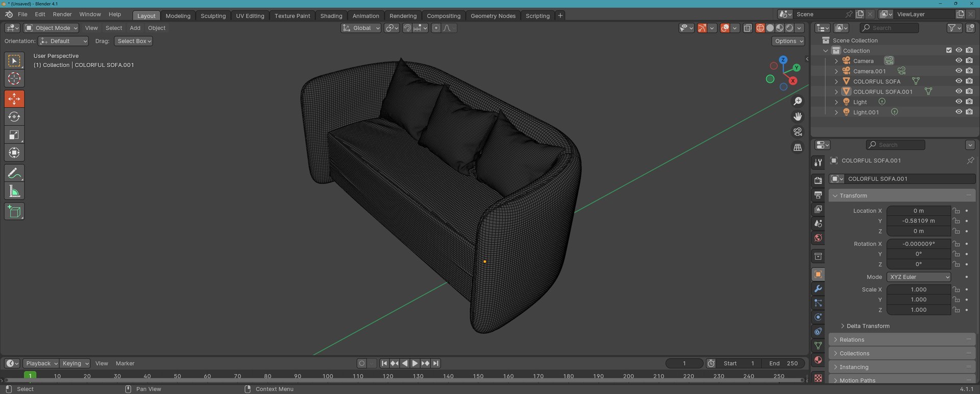Click the outliner Search field
This screenshot has width=980, height=394.
pyautogui.click(x=889, y=28)
